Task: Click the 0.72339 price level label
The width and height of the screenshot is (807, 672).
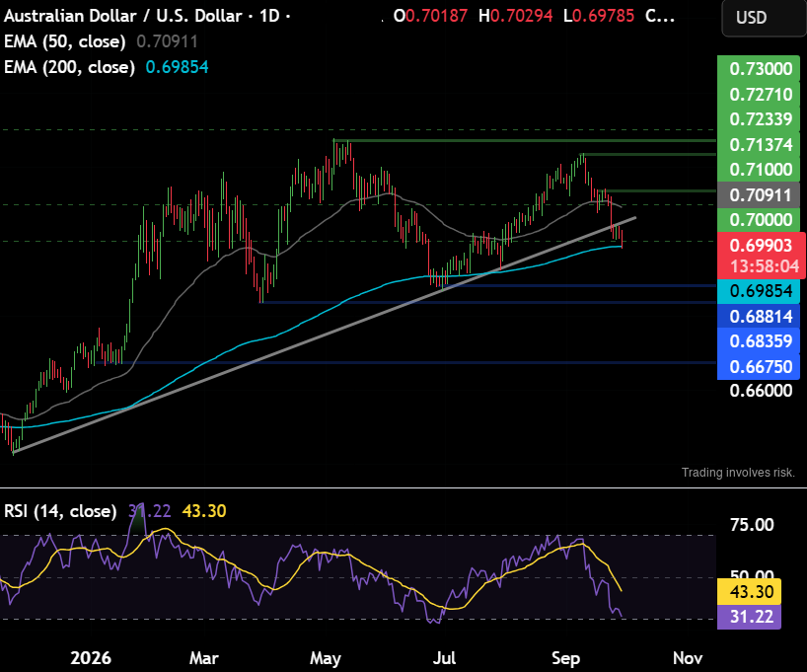Action: coord(759,119)
